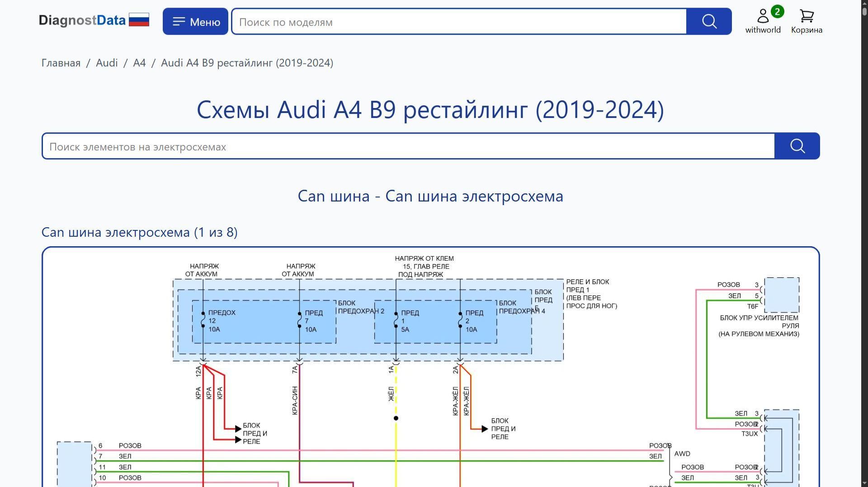
Task: Click the БЛОК УПР УСИЛИТЕЛЕМ РУЛЯ label
Action: [759, 326]
